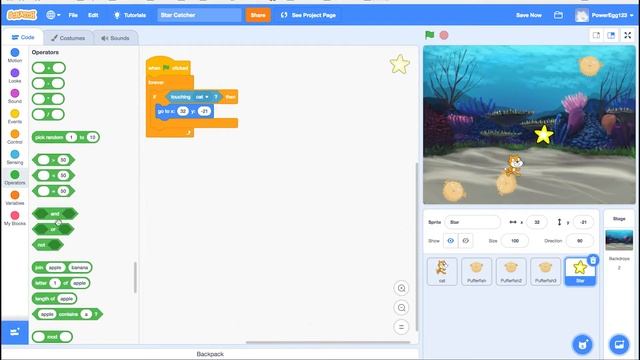Open the My Stuff folder icon
Screen dimensions: 640x360
(x=558, y=15)
